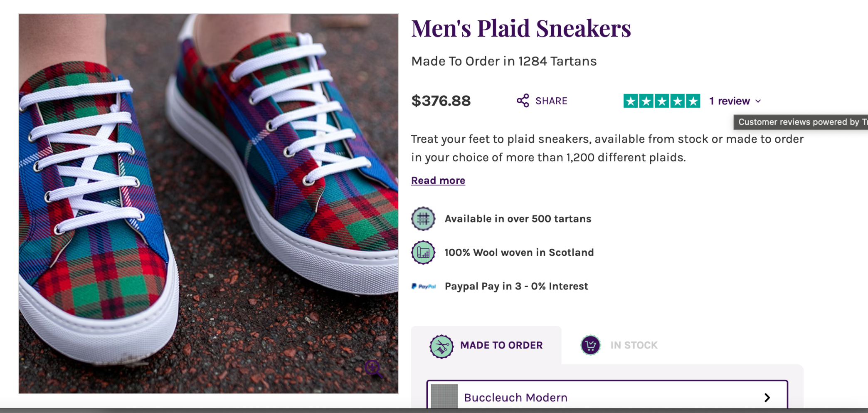Click the Paypal Pay in 3 text
The image size is (868, 413).
click(516, 286)
